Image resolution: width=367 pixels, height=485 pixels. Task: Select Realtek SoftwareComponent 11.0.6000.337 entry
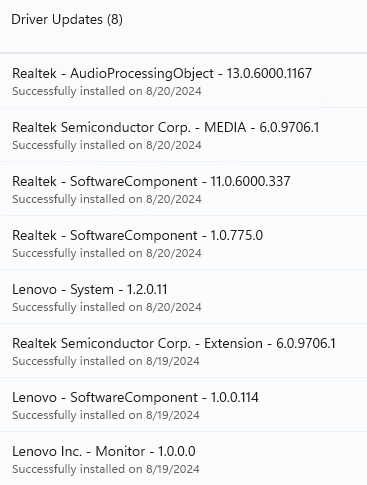tap(183, 189)
